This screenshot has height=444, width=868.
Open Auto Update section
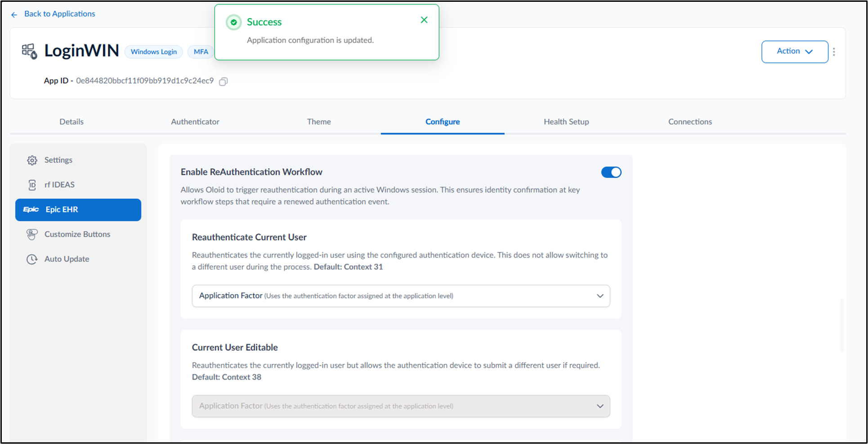pyautogui.click(x=78, y=259)
